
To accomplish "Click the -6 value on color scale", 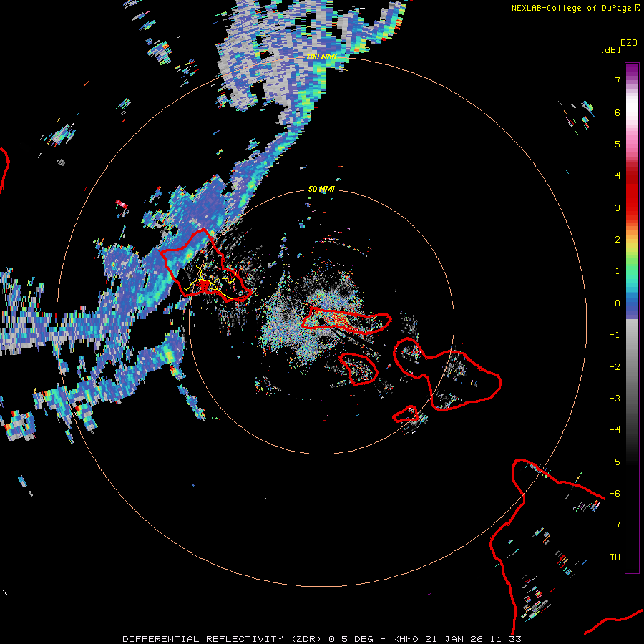I will tap(615, 494).
